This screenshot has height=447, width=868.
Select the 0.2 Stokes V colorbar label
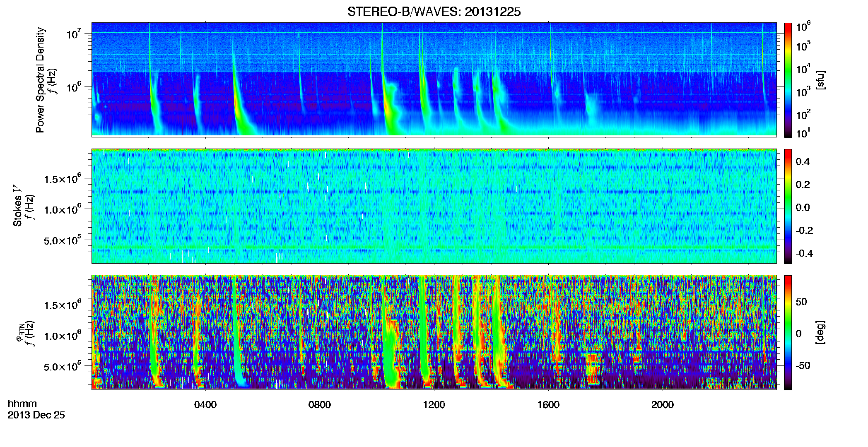(803, 185)
